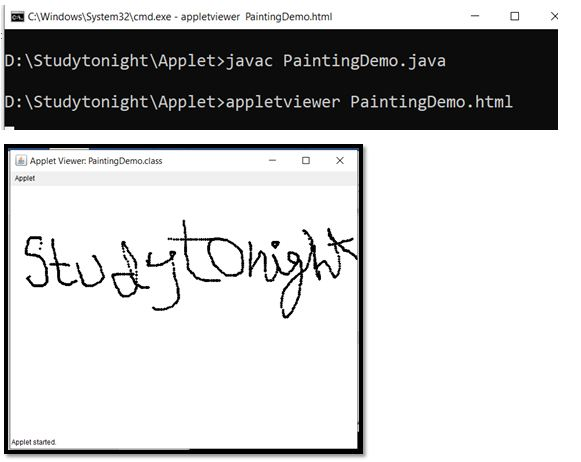Maximize the cmd.exe window
This screenshot has width=581, height=462.
515,16
